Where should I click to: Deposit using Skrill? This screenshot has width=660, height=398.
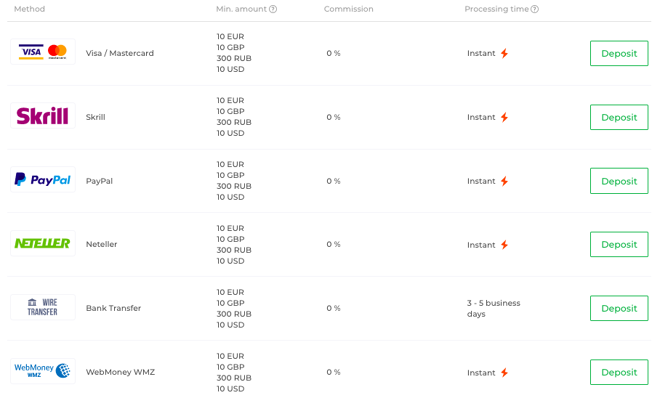619,117
